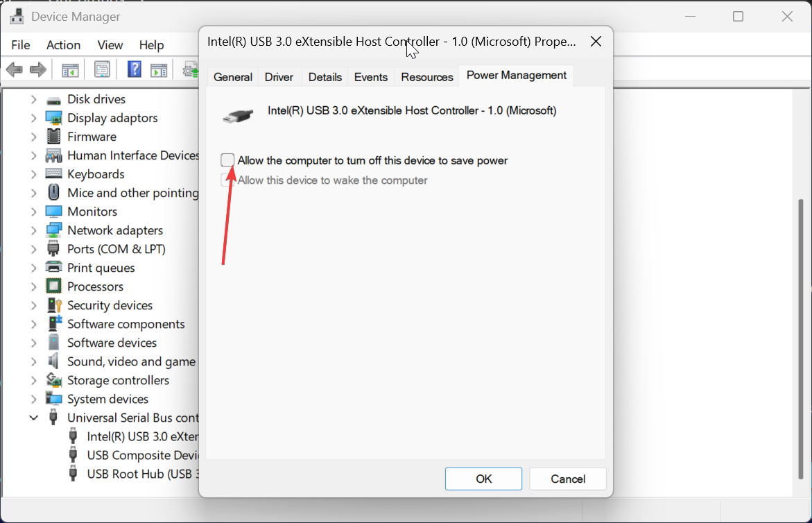The image size is (812, 523).
Task: Close the Properties dialog
Action: 596,42
